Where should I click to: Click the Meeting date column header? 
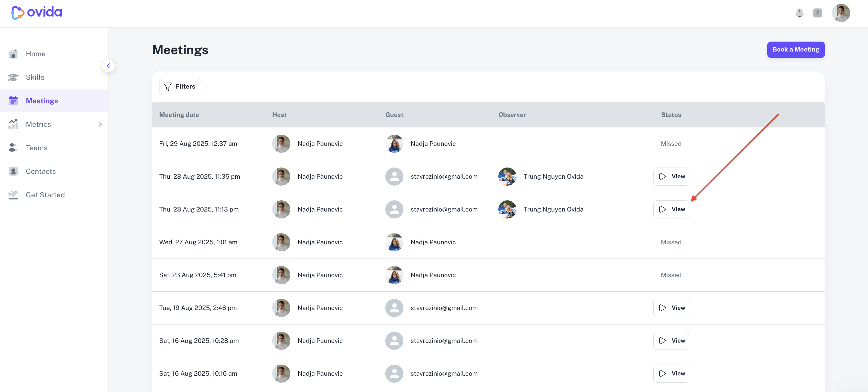click(179, 115)
